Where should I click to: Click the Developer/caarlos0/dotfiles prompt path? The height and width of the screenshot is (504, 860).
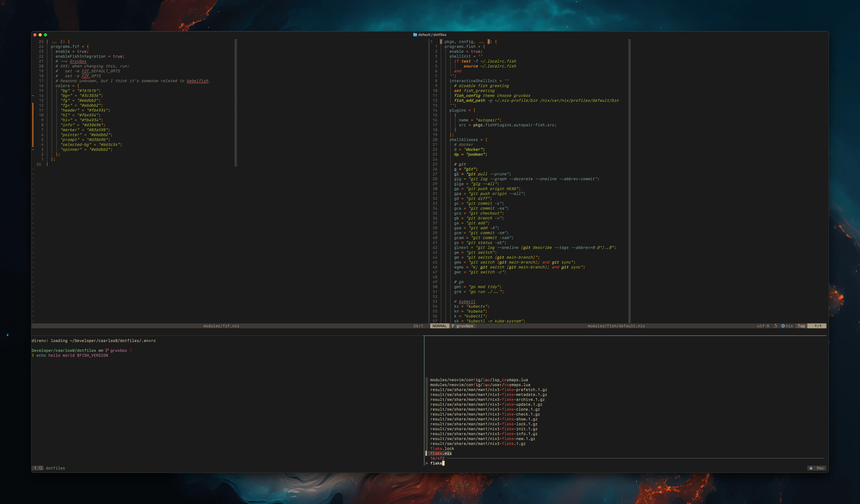64,351
